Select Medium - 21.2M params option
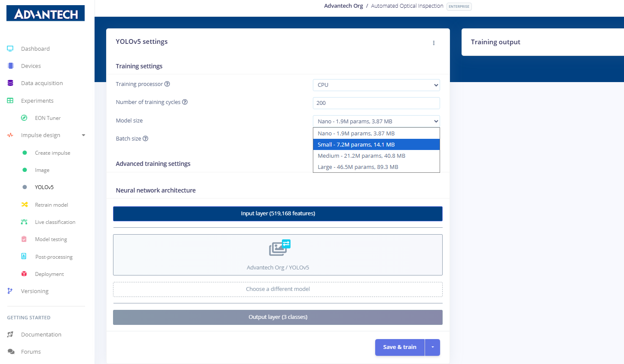 pyautogui.click(x=376, y=156)
